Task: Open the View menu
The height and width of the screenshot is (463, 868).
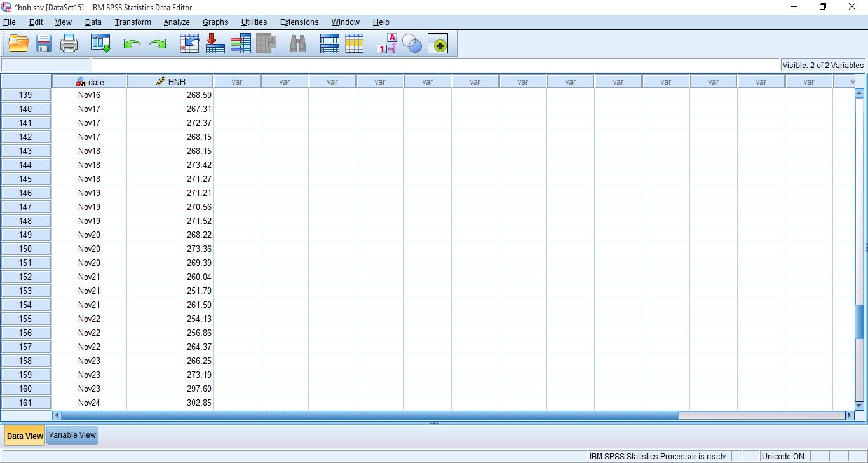Action: (64, 22)
